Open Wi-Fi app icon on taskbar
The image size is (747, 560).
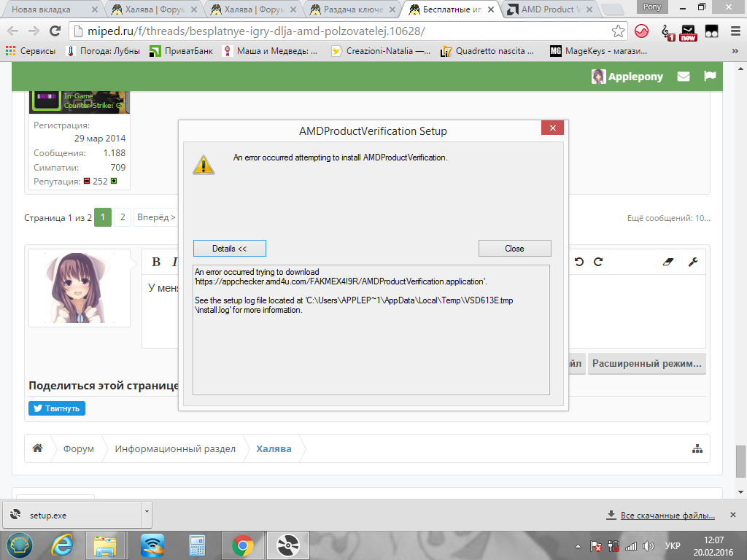(152, 545)
